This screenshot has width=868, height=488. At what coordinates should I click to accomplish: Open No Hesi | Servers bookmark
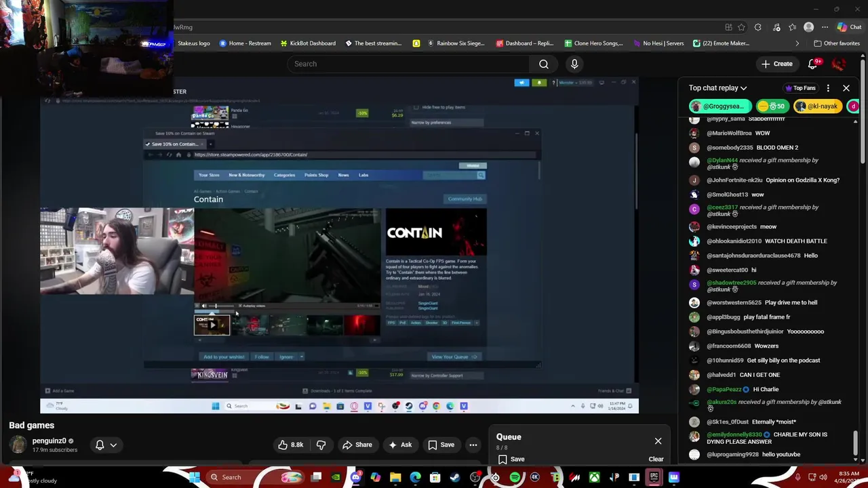658,43
